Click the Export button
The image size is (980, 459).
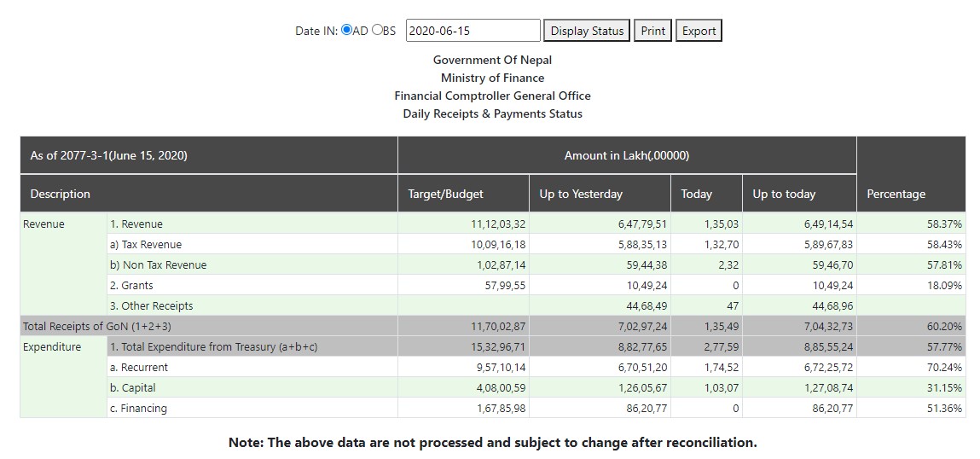click(x=699, y=31)
